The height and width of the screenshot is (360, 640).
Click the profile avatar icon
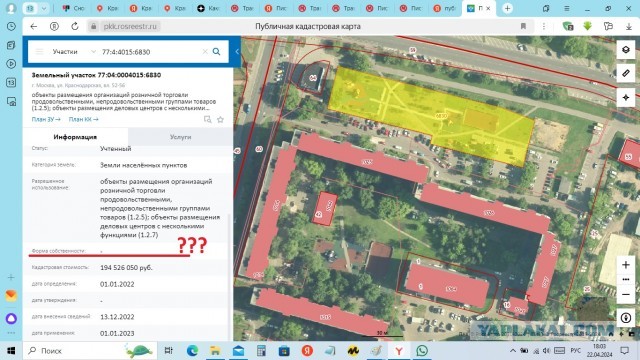(11, 8)
